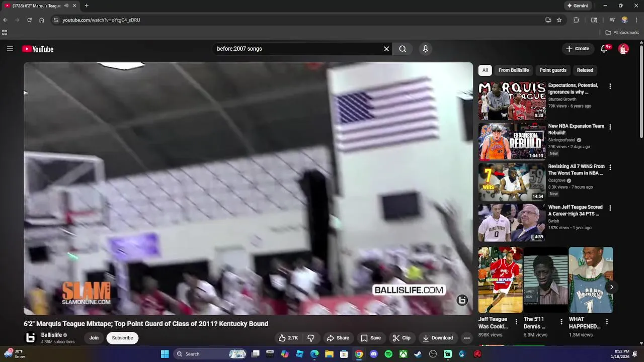
Task: Dislike the video with thumbs down
Action: point(311,338)
